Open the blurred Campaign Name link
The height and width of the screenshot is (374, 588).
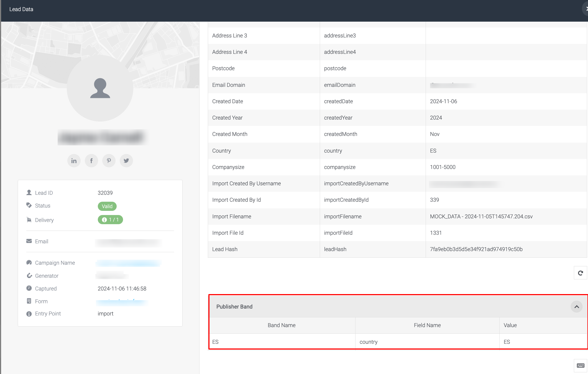pos(128,263)
